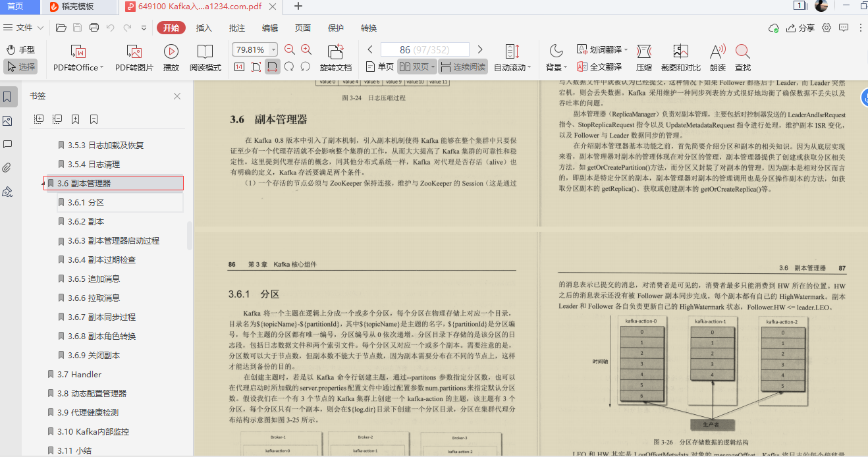This screenshot has width=868, height=457.
Task: Fit page to window icon
Action: pyautogui.click(x=256, y=67)
